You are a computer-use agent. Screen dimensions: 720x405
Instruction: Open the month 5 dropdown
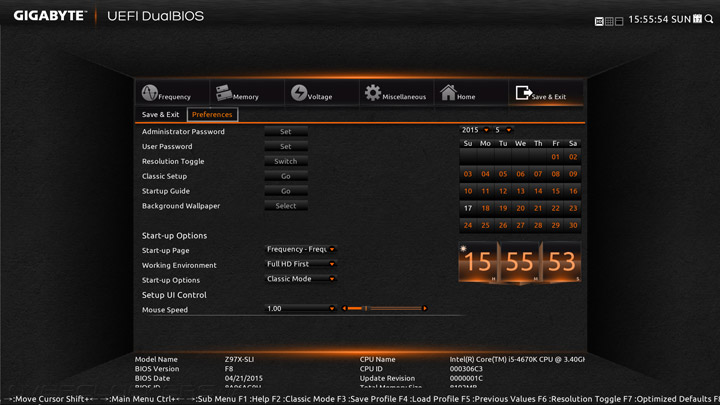click(x=503, y=130)
